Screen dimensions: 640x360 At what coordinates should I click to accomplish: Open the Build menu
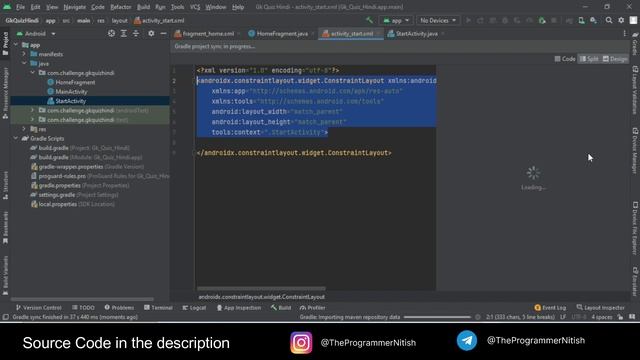click(143, 7)
